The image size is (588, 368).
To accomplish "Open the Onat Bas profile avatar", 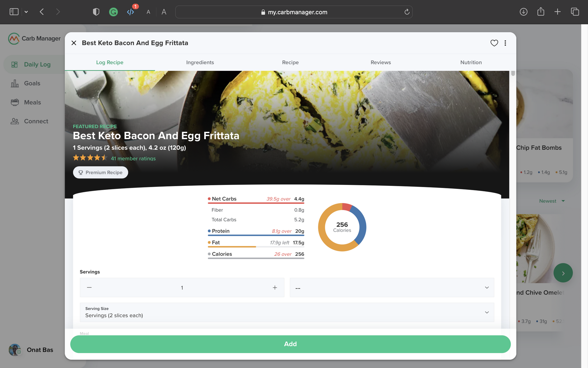I will (x=15, y=350).
